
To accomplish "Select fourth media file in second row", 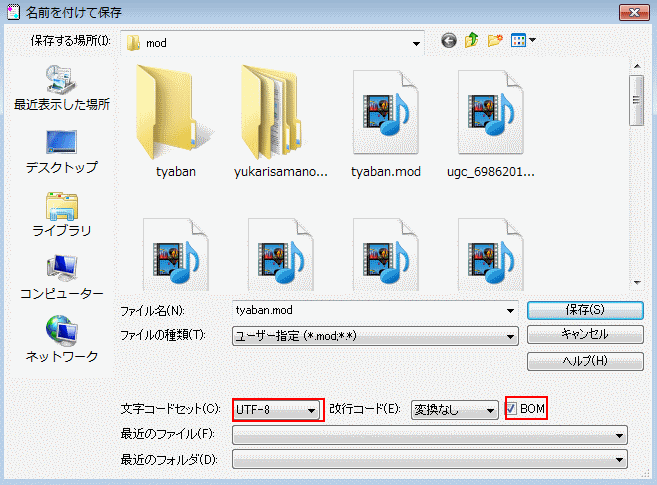I will tap(491, 254).
